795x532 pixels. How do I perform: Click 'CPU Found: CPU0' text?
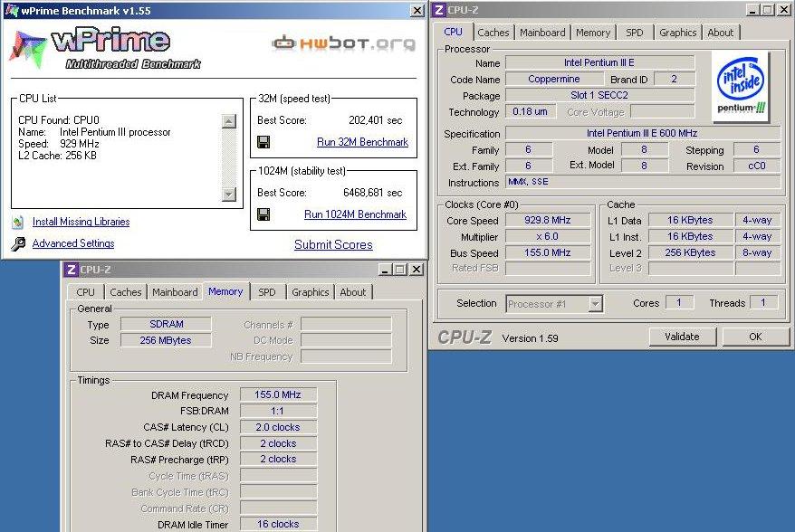59,120
